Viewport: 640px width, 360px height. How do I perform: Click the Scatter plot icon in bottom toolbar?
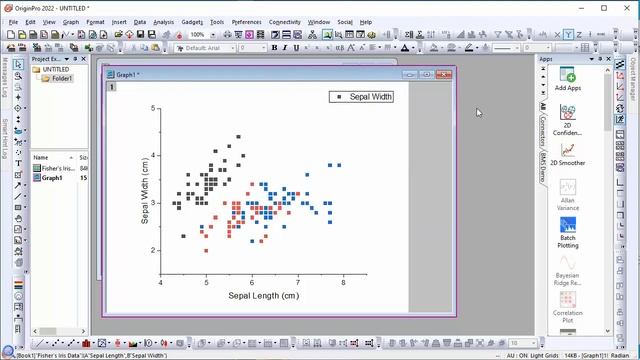click(x=56, y=343)
